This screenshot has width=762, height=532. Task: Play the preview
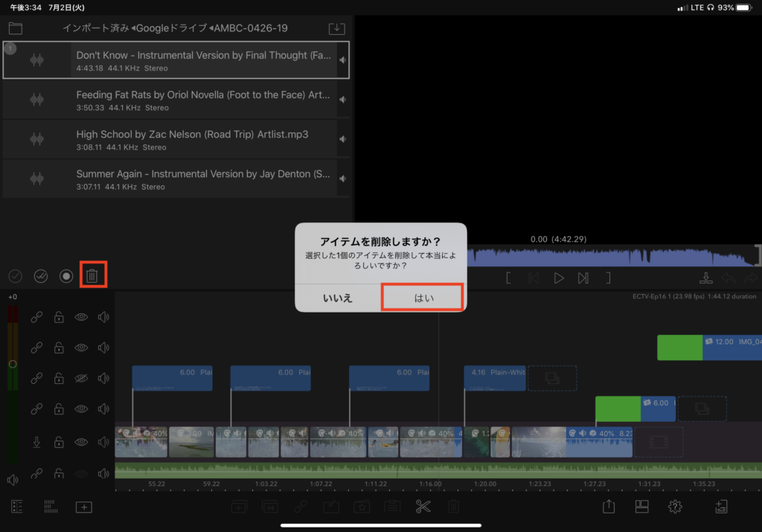point(559,278)
